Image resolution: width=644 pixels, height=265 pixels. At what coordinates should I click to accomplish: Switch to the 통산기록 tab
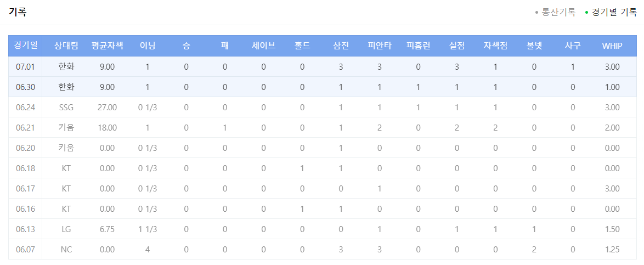click(555, 12)
